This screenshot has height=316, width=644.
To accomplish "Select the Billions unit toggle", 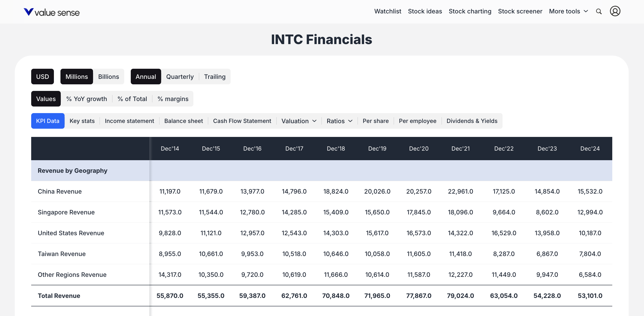I will coord(108,77).
